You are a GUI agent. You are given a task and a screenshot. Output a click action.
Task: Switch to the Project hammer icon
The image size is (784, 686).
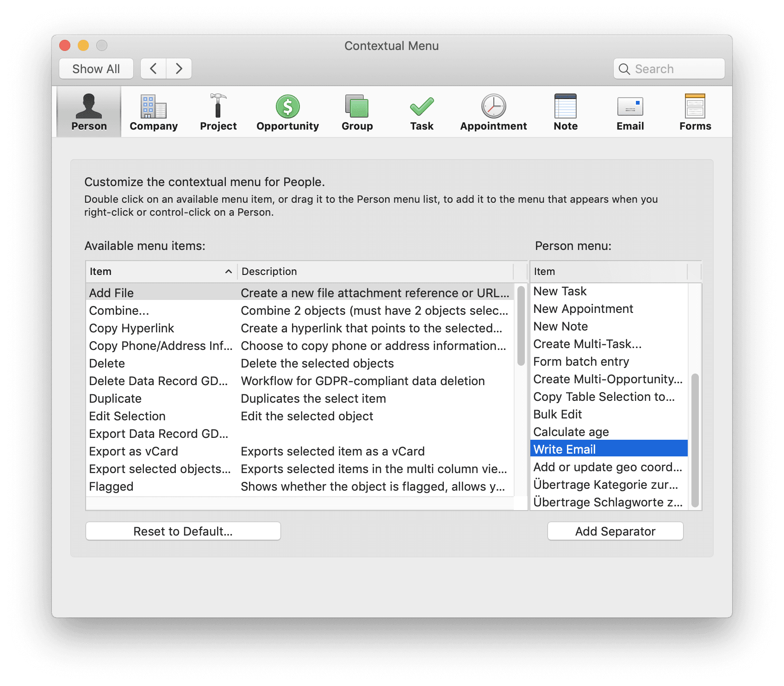218,112
